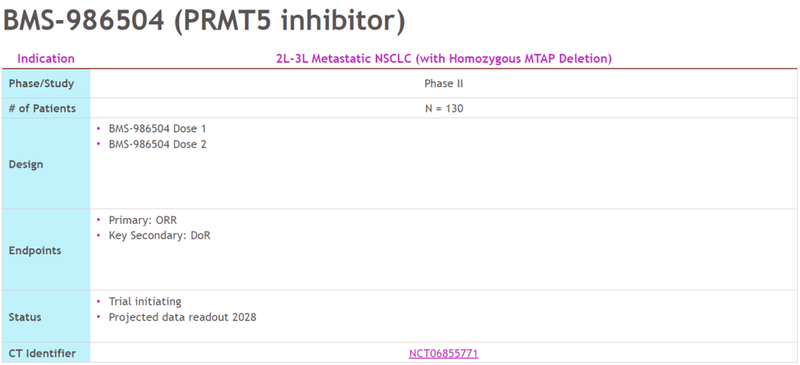The image size is (800, 365).
Task: Click the N = 130 value
Action: point(444,108)
